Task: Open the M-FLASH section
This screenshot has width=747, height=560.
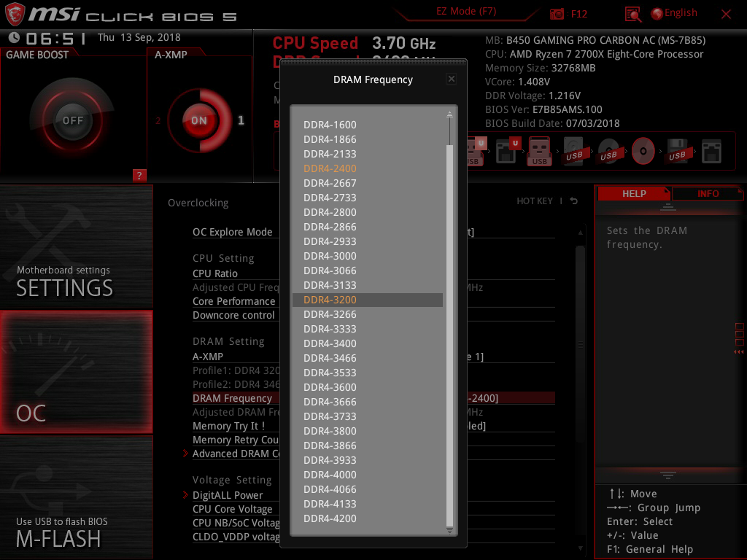Action: coord(76,497)
